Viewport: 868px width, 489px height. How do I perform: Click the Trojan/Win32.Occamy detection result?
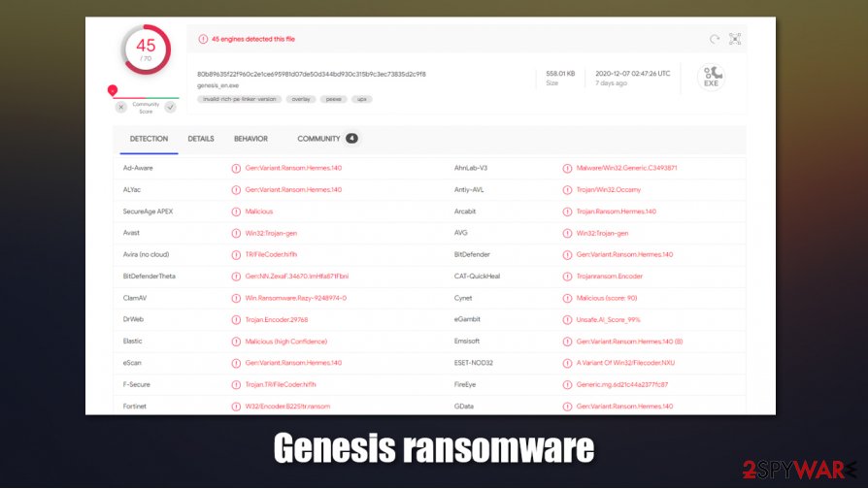(609, 190)
